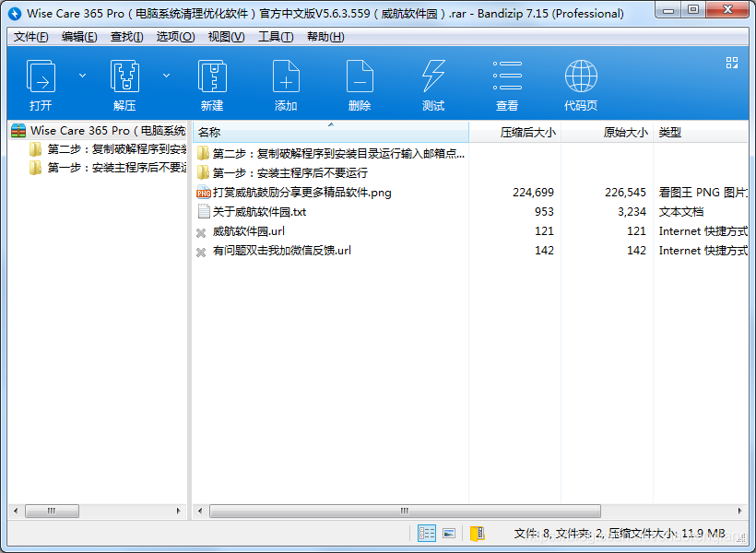756x553 pixels.
Task: Click the archive icon beside Wise Care tree root
Action: [18, 131]
